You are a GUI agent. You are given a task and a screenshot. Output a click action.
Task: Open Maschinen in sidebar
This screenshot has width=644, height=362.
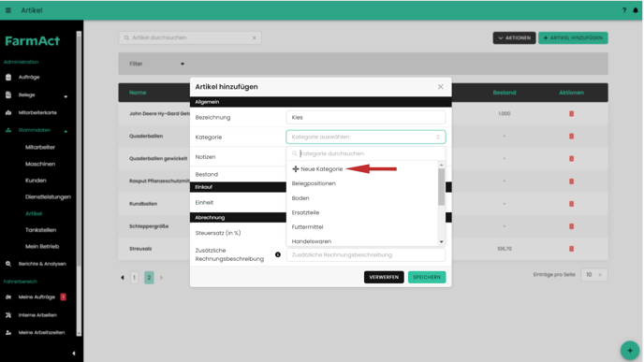click(40, 165)
